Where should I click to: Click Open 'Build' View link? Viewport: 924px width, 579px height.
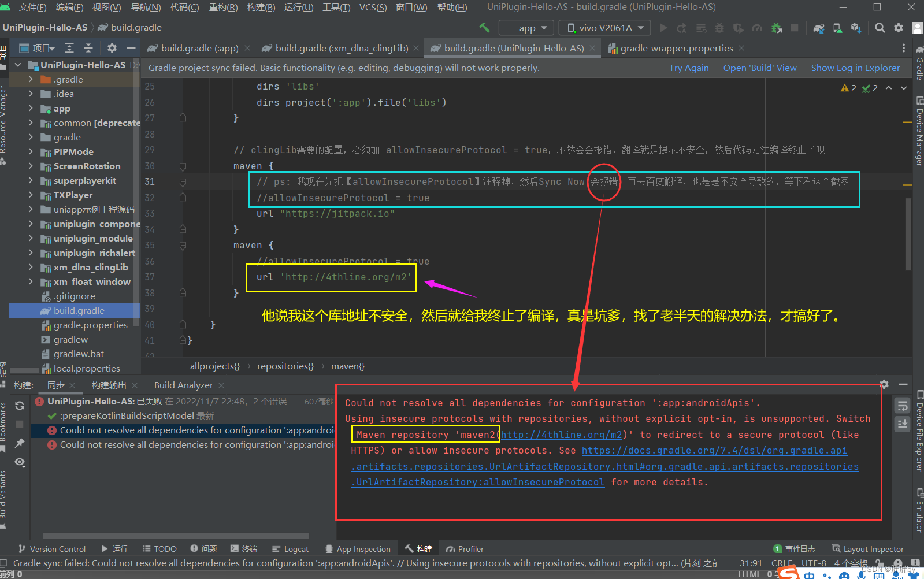[760, 68]
